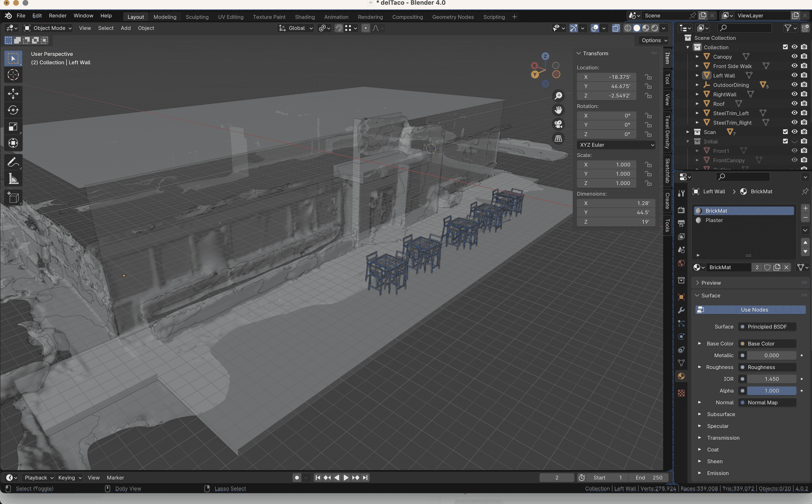Hide Roof with its eye icon
This screenshot has height=504, width=812.
point(794,104)
